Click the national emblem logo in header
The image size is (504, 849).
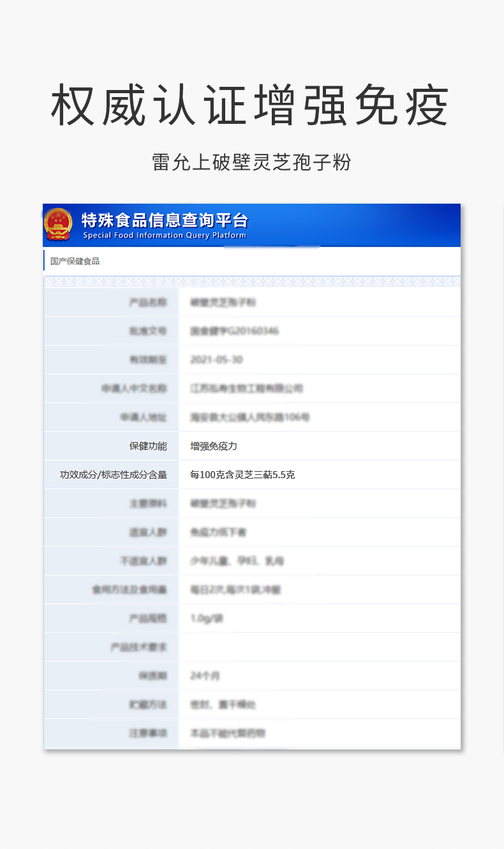[x=58, y=225]
